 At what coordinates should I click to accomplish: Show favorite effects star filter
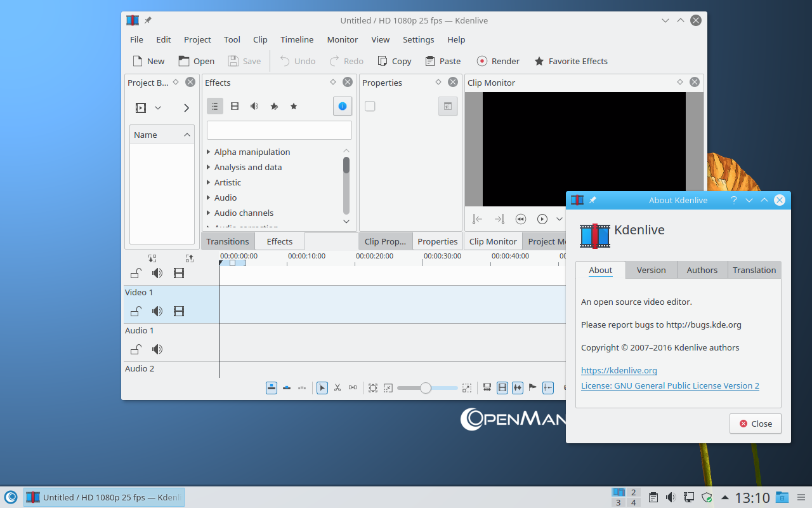pyautogui.click(x=294, y=106)
